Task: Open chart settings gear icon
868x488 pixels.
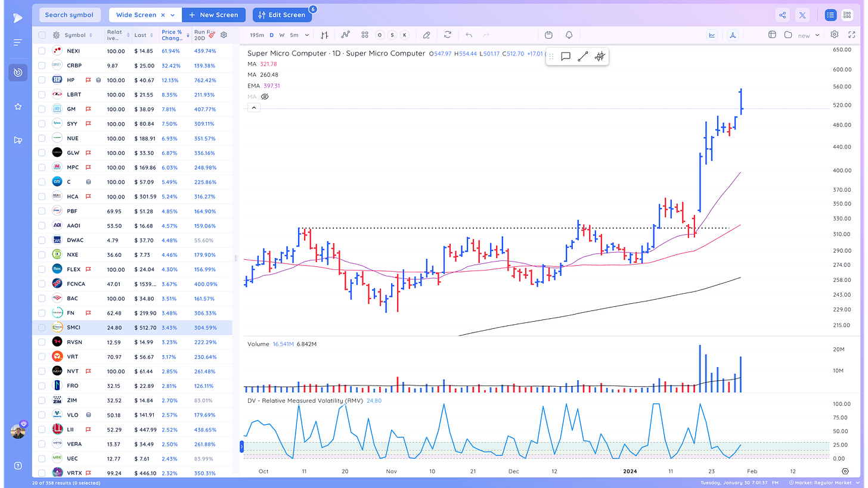Action: click(835, 35)
